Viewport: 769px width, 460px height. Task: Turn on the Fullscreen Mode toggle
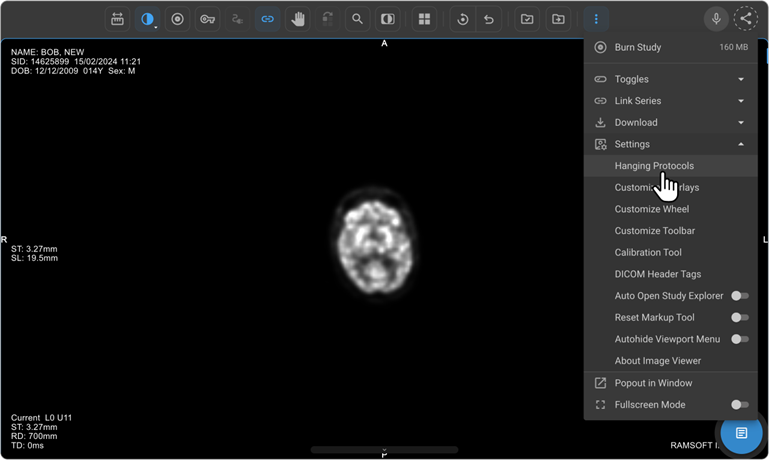pyautogui.click(x=739, y=405)
